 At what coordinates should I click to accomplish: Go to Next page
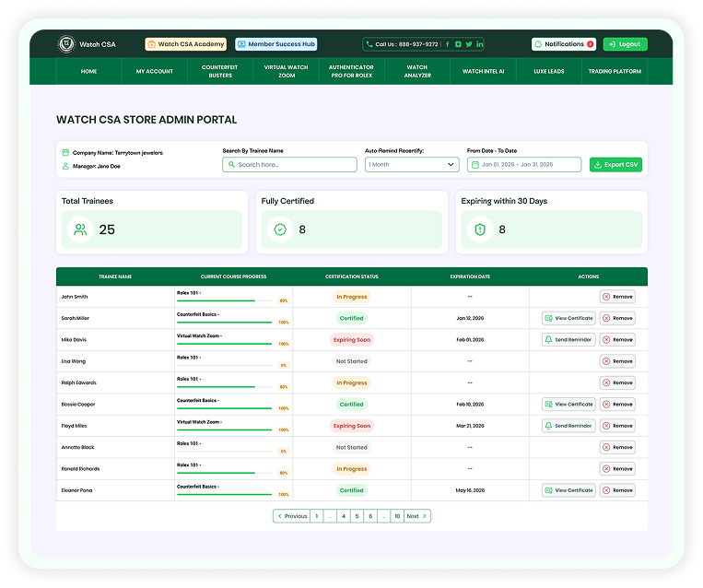[417, 516]
